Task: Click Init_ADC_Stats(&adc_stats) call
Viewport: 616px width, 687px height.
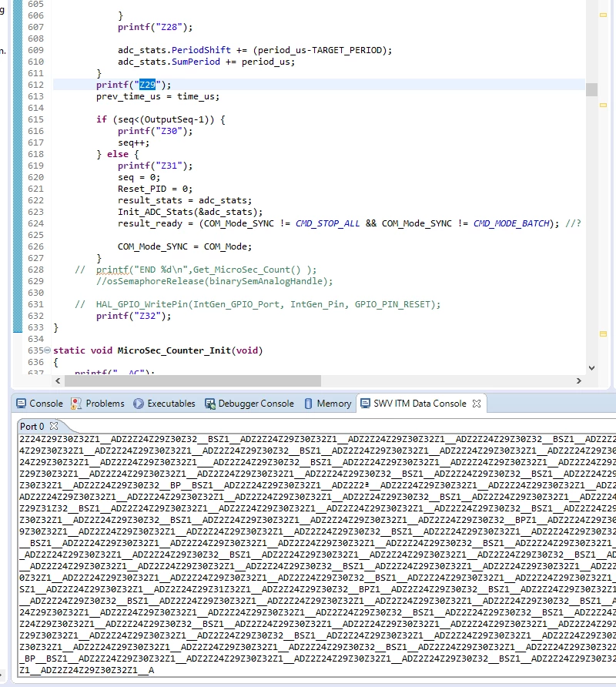Action: coord(190,212)
